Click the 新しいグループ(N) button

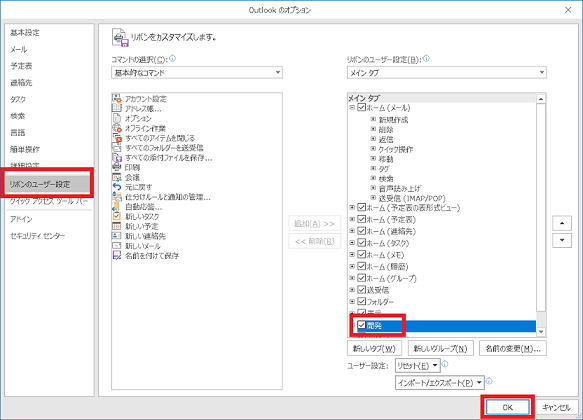click(x=441, y=348)
